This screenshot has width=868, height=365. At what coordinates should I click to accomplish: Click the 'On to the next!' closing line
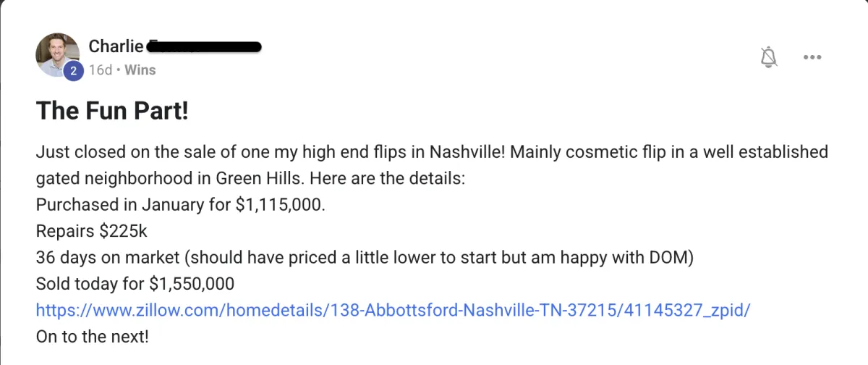pyautogui.click(x=91, y=336)
